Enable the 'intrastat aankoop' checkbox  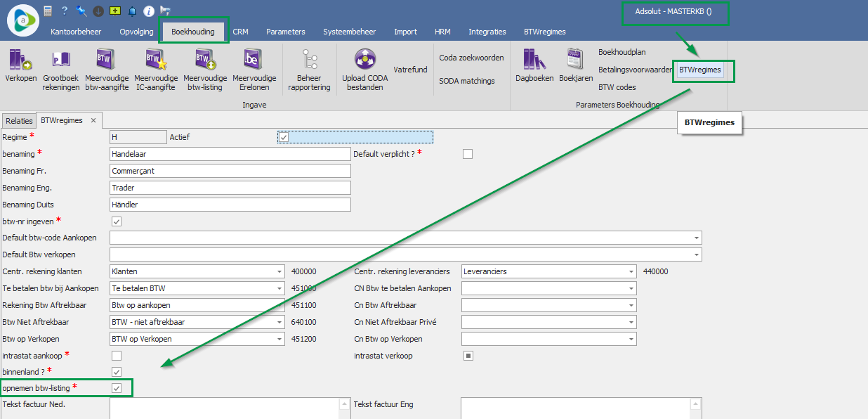(x=117, y=356)
